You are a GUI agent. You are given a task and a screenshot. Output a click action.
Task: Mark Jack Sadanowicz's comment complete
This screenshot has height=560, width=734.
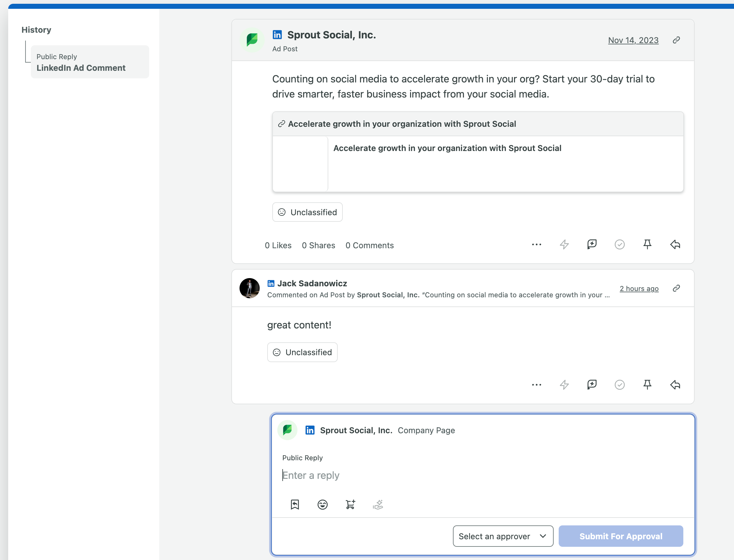click(620, 385)
